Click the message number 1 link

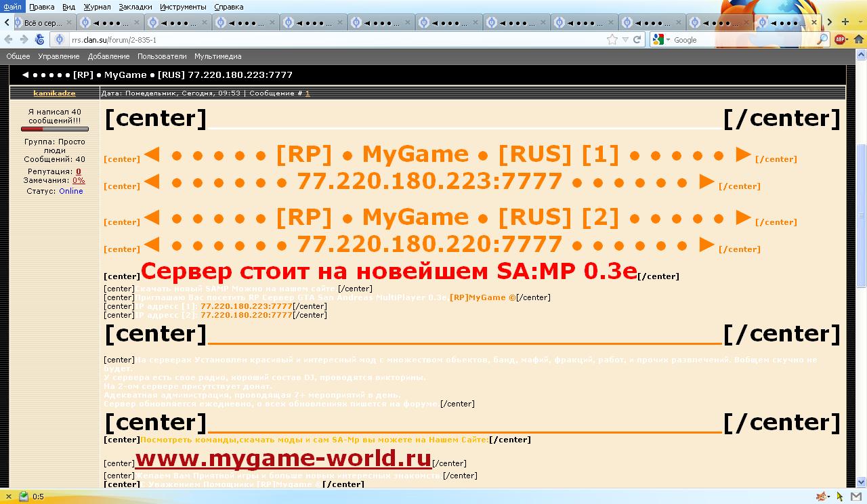coord(308,93)
